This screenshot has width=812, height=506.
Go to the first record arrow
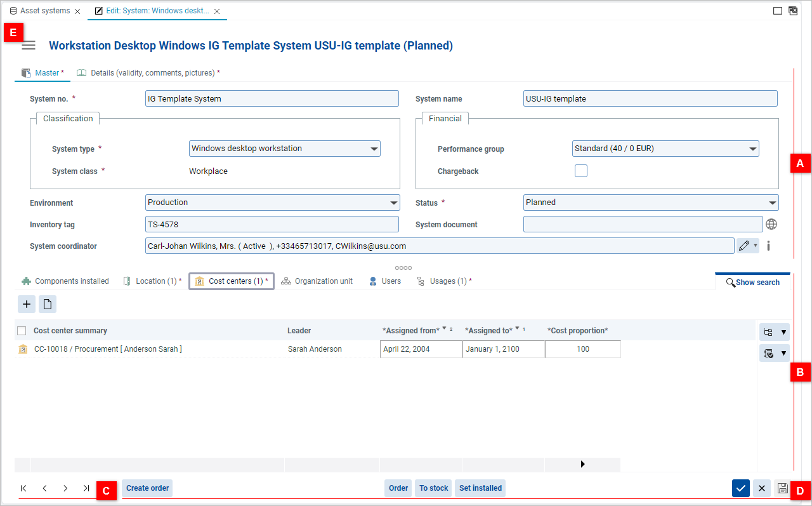pos(23,488)
